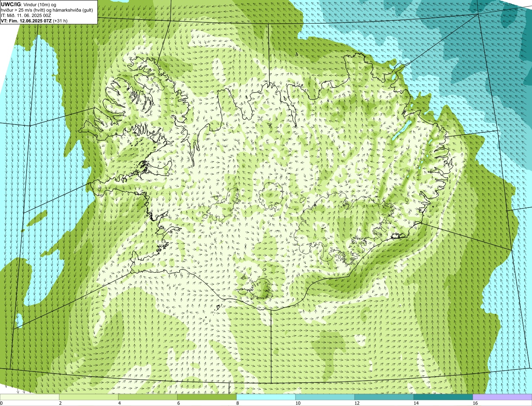Viewport: 532px width, 406px height.
Task: Click the purple above-16 m/s legend swatch
Action: [502, 397]
